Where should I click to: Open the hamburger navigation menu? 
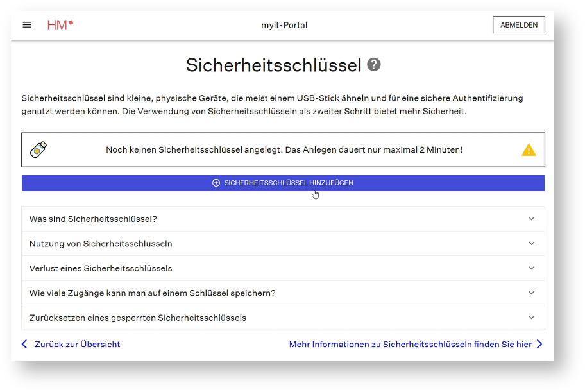(27, 25)
